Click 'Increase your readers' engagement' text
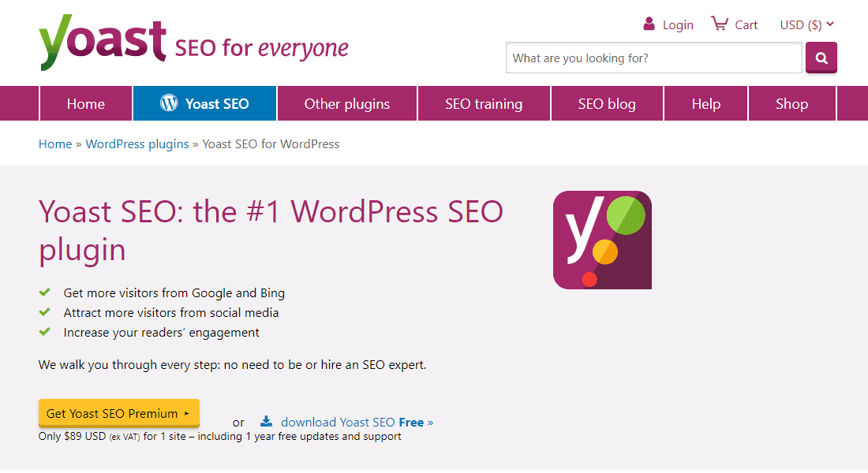This screenshot has width=868, height=473. click(x=161, y=333)
